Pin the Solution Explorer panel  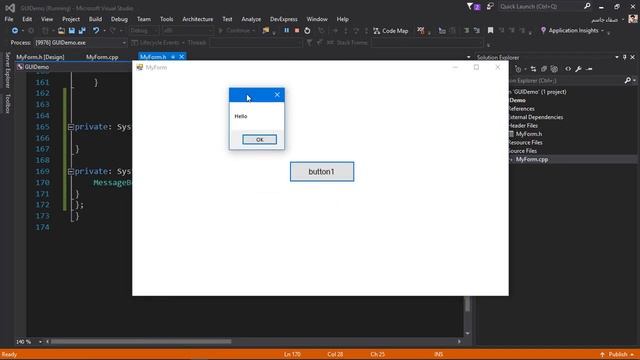click(x=624, y=58)
